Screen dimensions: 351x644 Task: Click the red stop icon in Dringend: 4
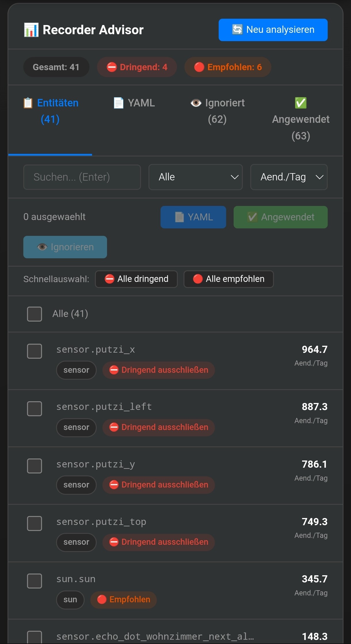(112, 67)
